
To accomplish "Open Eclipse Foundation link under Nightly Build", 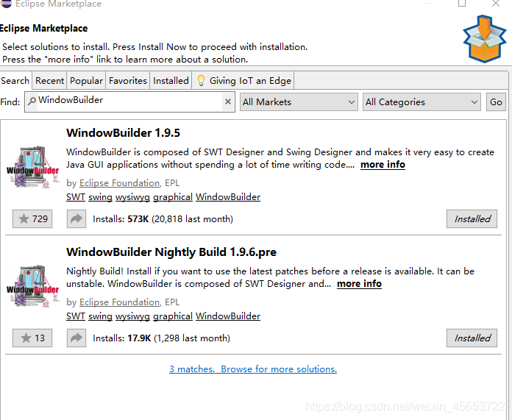I will [x=119, y=302].
